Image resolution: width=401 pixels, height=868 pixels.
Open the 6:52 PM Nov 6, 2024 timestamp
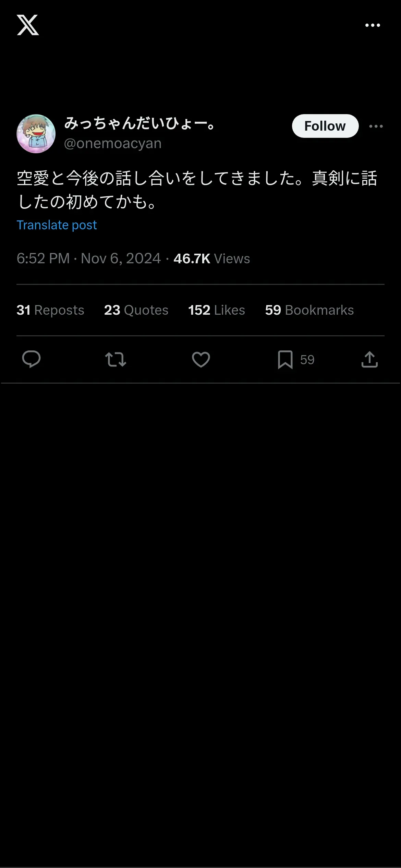(x=89, y=258)
